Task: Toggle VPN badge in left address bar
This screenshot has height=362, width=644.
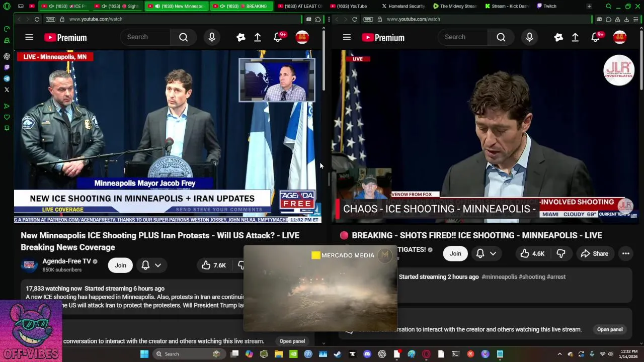Action: tap(50, 19)
